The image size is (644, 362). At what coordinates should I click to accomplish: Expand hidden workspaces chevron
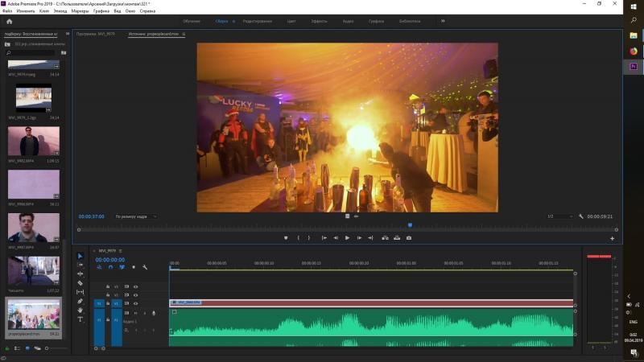tap(443, 21)
